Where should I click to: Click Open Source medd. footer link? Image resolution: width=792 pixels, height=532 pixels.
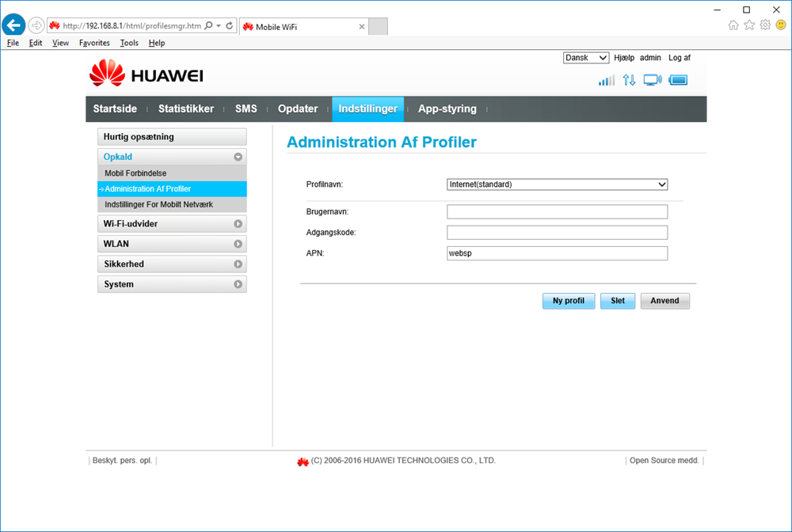point(664,460)
